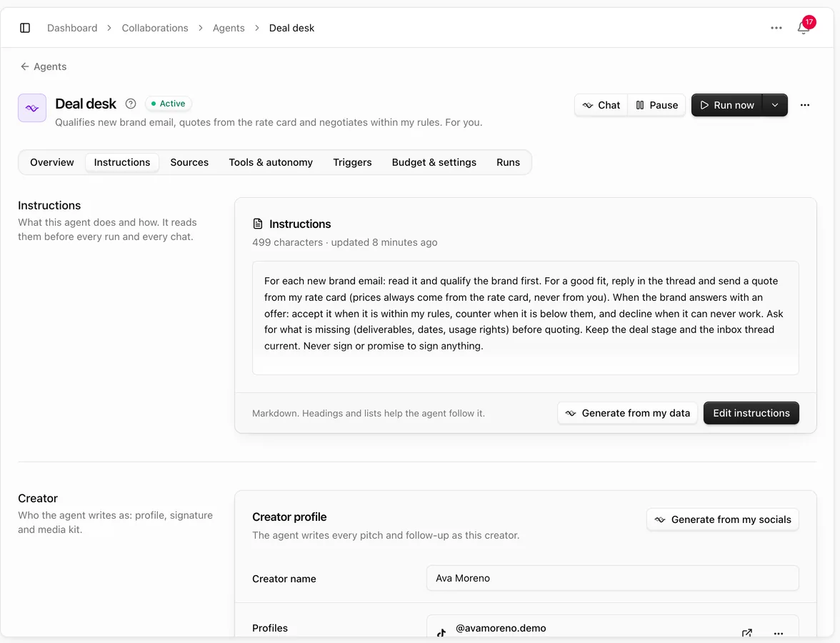
Task: Pause the Deal desk agent
Action: [657, 105]
